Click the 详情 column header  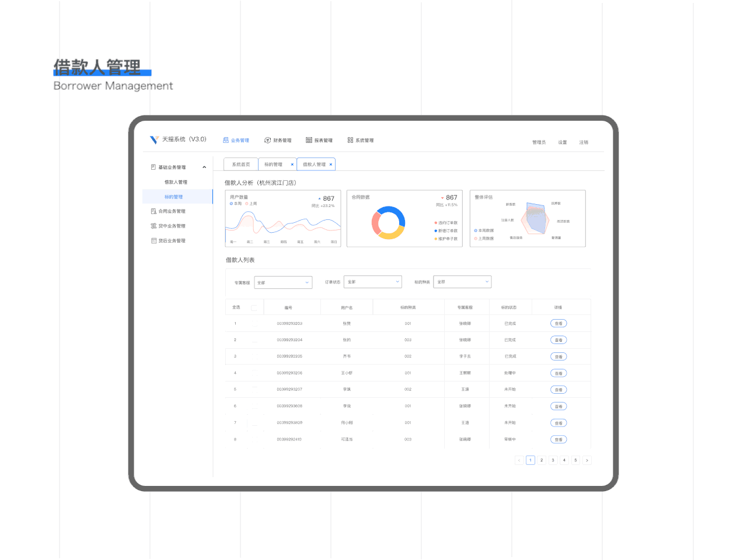coord(558,307)
